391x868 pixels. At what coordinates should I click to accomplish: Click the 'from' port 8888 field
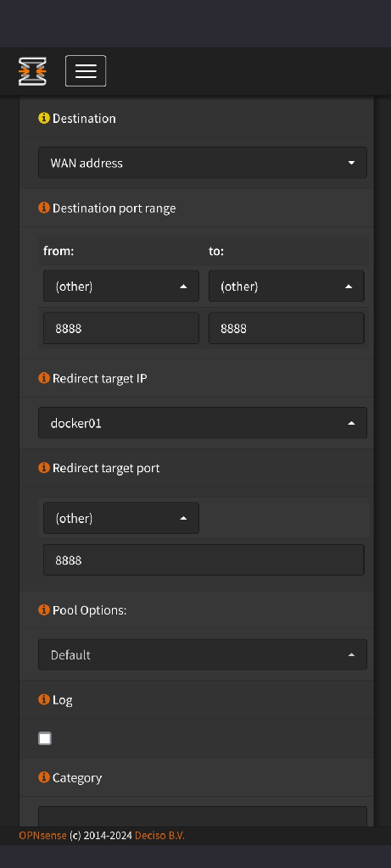(x=121, y=328)
